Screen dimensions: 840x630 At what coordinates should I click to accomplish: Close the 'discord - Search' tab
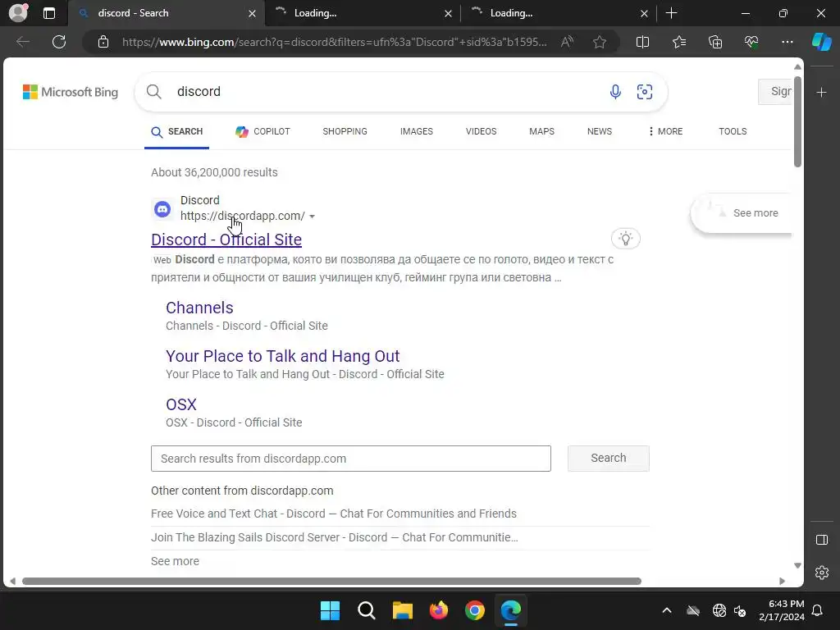click(x=252, y=13)
